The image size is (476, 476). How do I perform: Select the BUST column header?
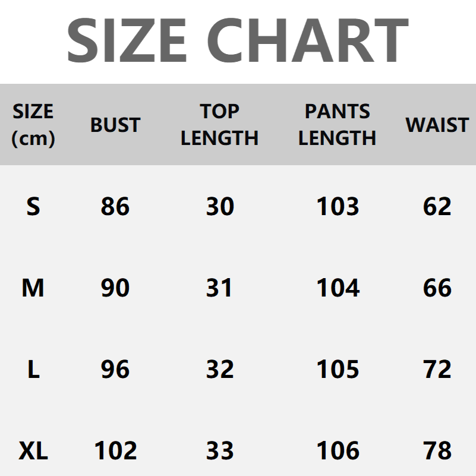tap(115, 125)
